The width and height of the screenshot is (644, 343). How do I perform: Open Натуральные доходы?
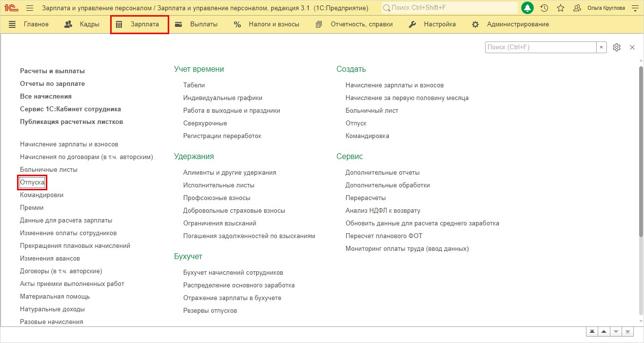click(x=52, y=309)
